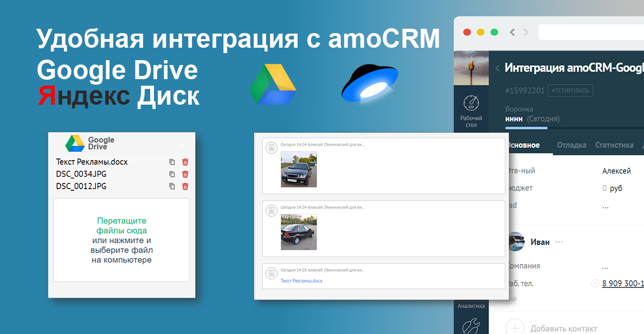Open file drop zone to choose a file

(121, 240)
